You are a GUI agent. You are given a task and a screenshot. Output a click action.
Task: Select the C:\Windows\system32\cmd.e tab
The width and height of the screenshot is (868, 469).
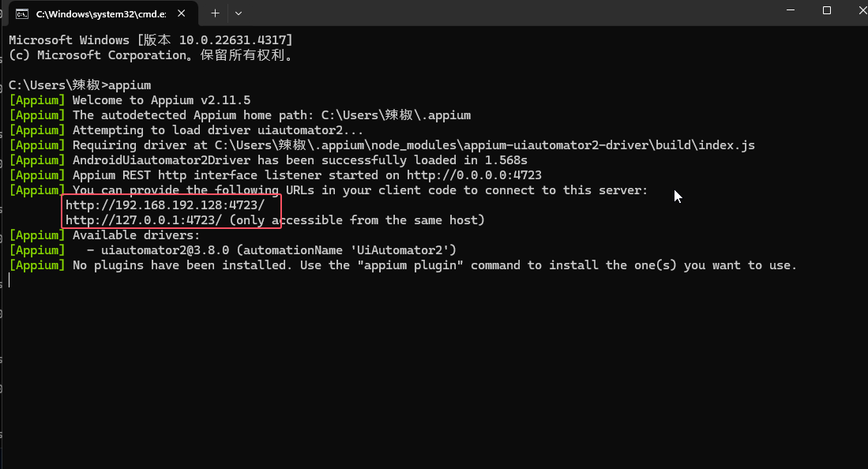103,13
